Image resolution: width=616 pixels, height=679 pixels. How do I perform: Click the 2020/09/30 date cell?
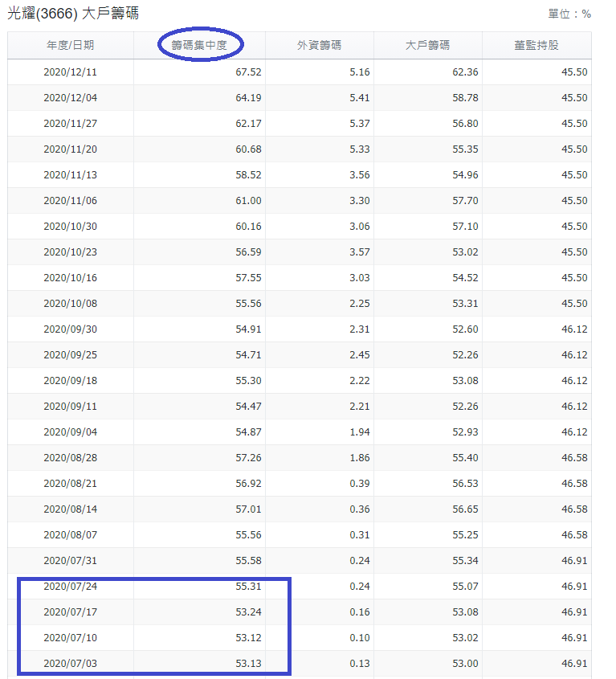(x=71, y=329)
